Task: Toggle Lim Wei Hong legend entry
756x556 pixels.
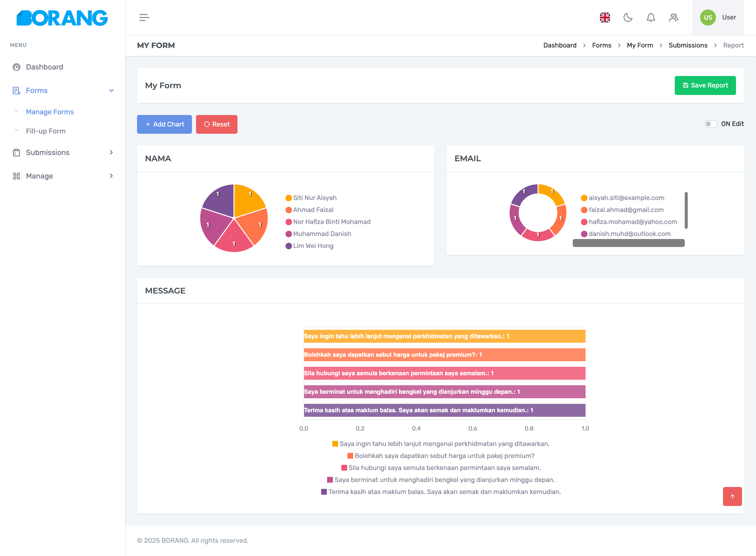Action: coord(309,246)
